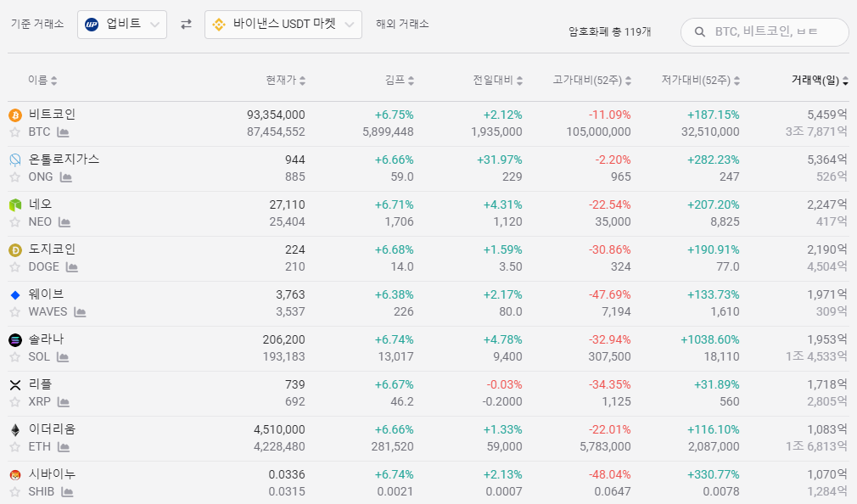Click the swap exchanges arrows icon

point(186,25)
